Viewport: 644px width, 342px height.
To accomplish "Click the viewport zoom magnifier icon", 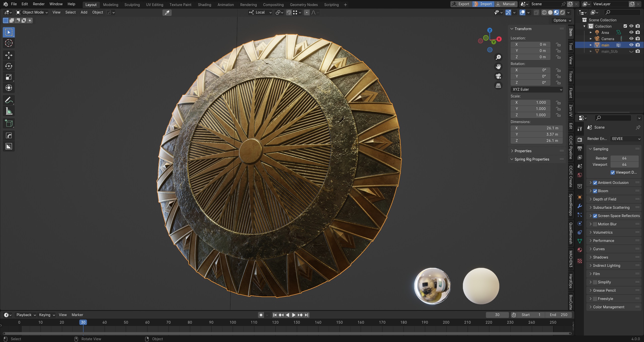I will 498,57.
